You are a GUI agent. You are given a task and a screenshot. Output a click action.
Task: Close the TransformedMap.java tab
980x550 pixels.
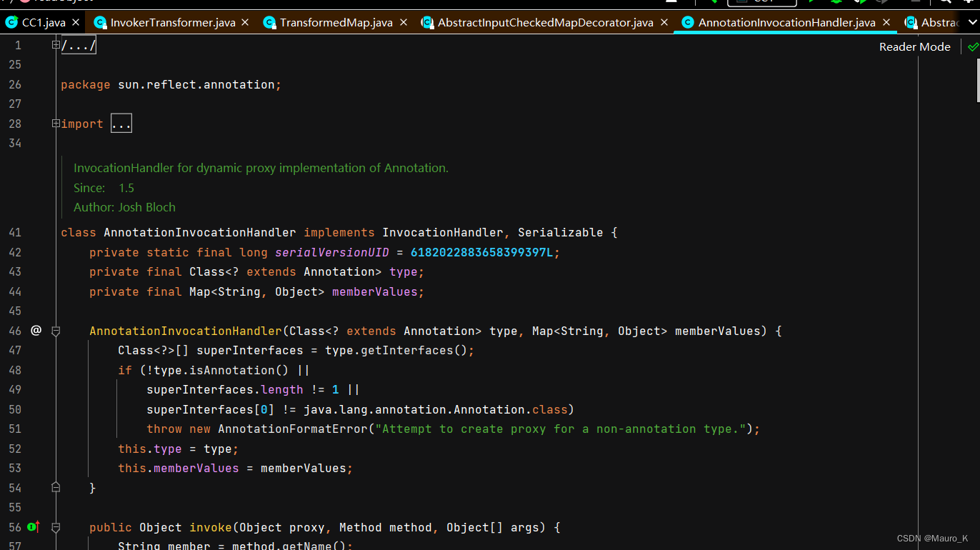(x=404, y=23)
